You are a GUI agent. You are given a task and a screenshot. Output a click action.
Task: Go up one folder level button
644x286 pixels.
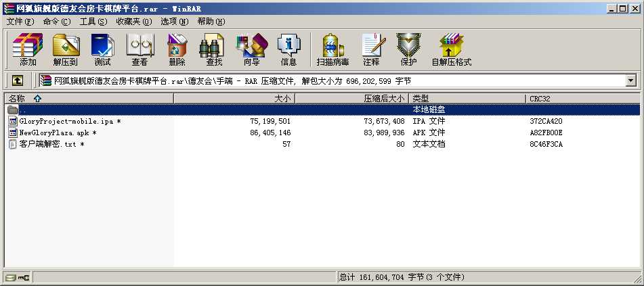(17, 81)
